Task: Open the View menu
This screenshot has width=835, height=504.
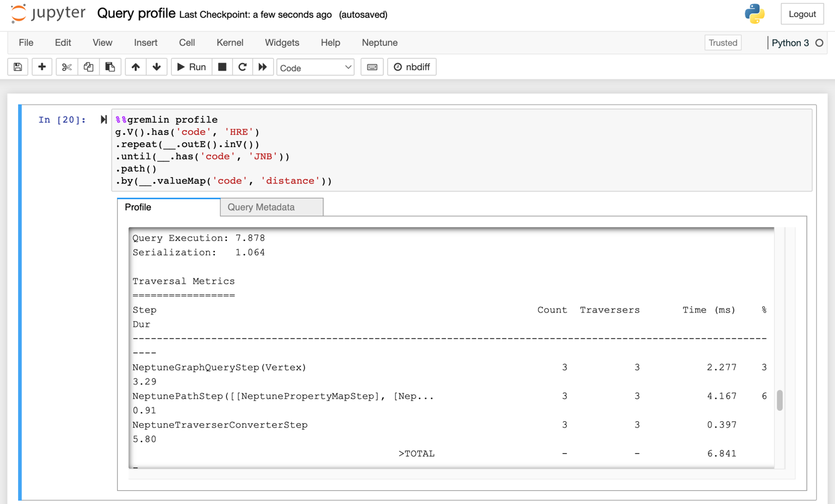Action: point(102,43)
